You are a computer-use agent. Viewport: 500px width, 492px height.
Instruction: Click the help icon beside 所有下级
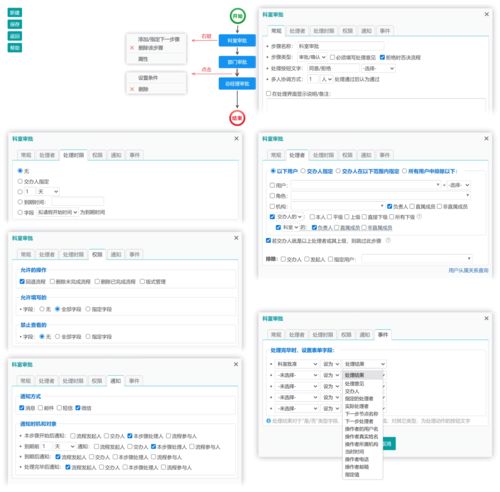pyautogui.click(x=419, y=217)
